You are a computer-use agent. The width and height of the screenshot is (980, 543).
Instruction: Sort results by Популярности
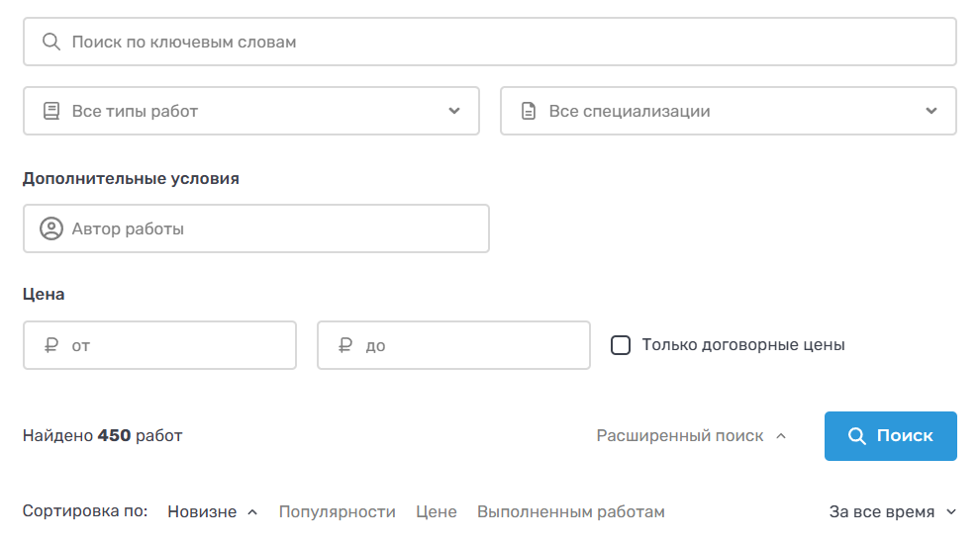337,511
